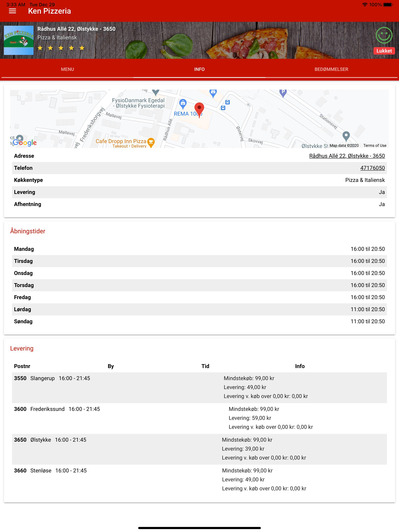Tap Levering: 39,00 kr for Ølstykke
Screen dimensions: 399x532
point(243,449)
